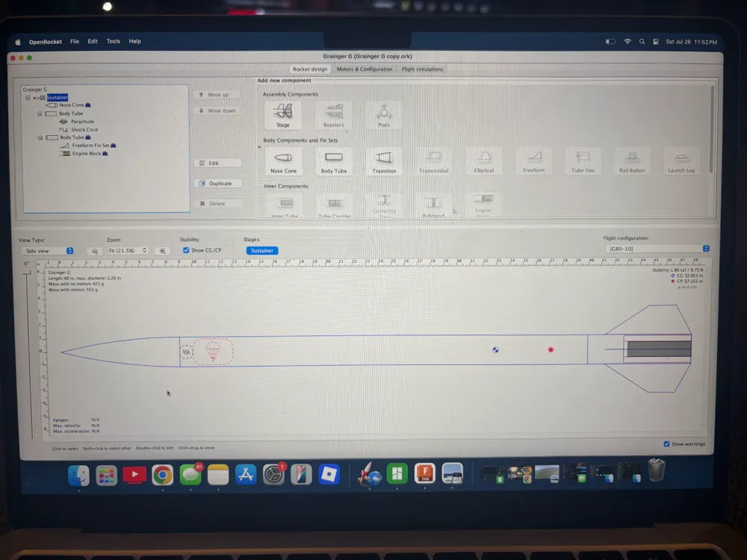Open the Flight configuration dropdown
The height and width of the screenshot is (560, 747).
657,249
